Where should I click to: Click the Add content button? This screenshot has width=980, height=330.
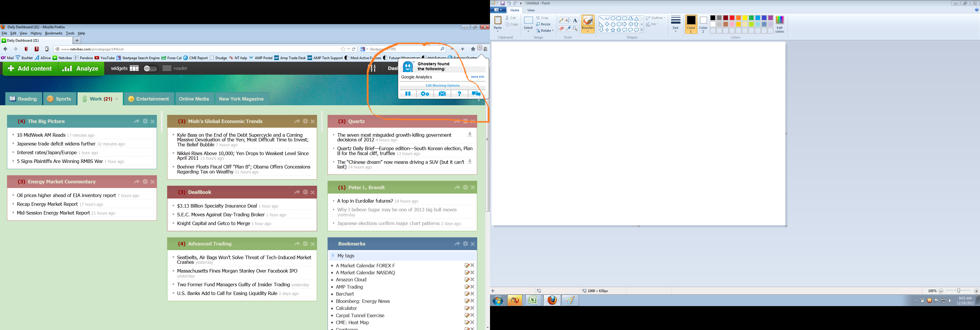(30, 69)
